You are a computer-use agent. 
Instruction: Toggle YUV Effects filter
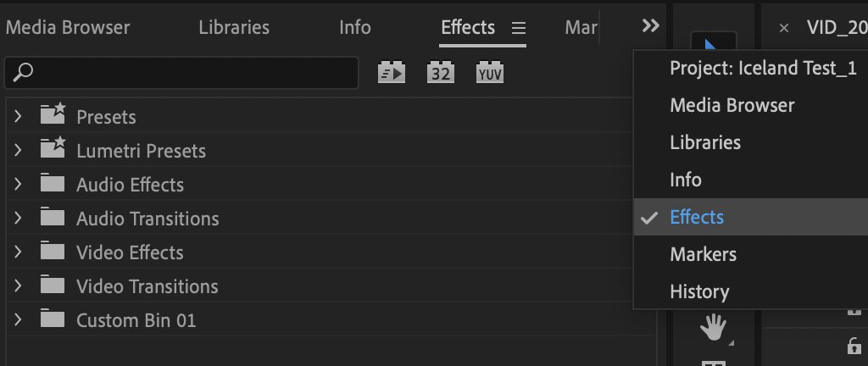[x=490, y=72]
